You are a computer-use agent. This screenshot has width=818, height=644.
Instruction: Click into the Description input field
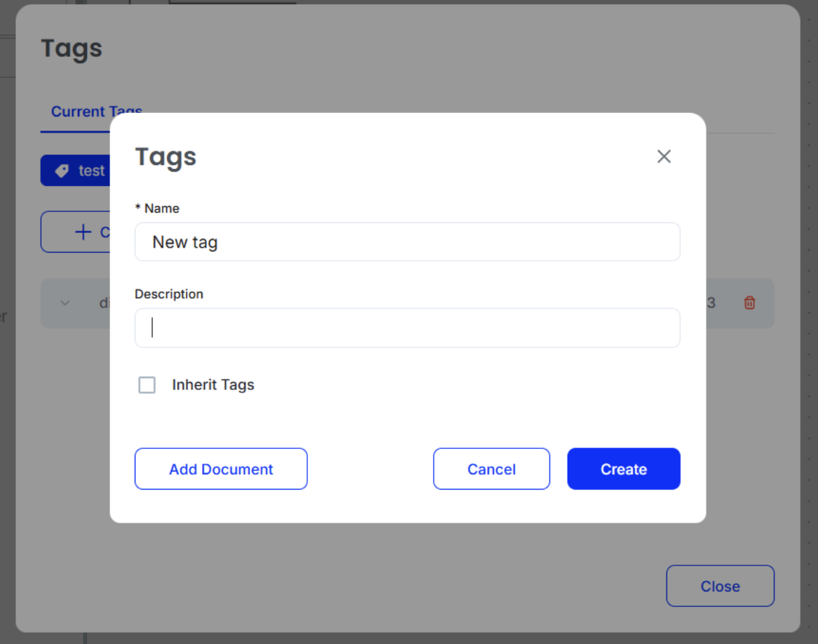[407, 328]
